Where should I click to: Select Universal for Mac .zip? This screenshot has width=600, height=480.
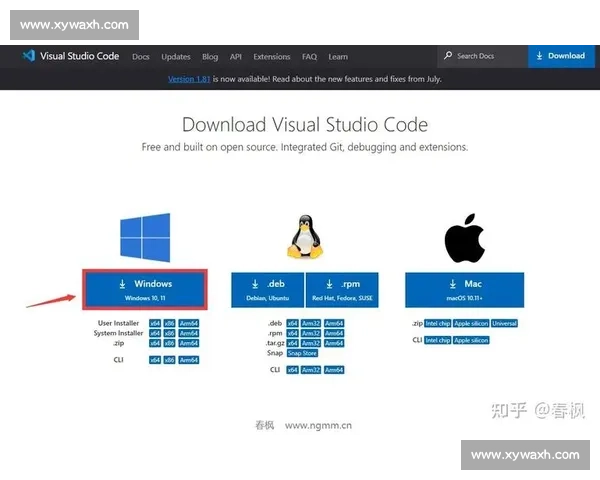[x=504, y=323]
